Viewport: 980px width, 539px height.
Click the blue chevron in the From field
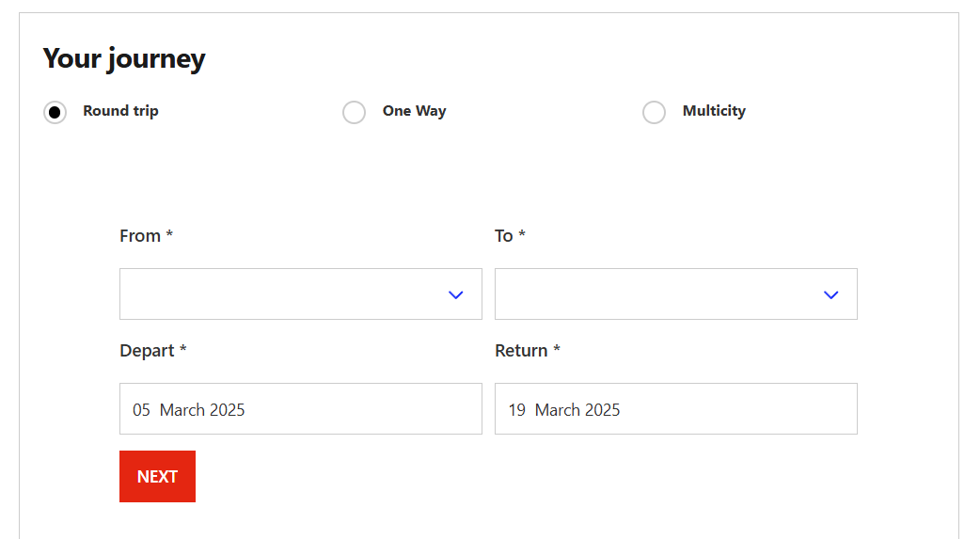[455, 294]
